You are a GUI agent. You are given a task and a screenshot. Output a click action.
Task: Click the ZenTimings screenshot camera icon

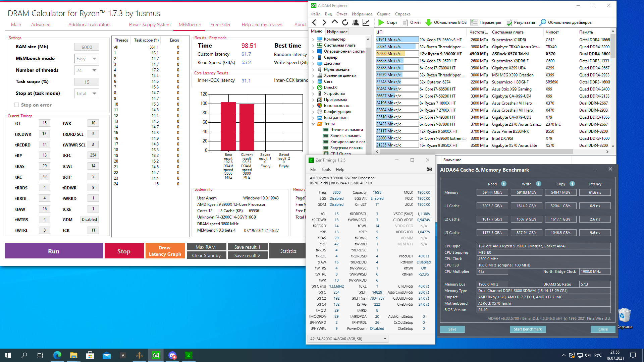click(429, 169)
